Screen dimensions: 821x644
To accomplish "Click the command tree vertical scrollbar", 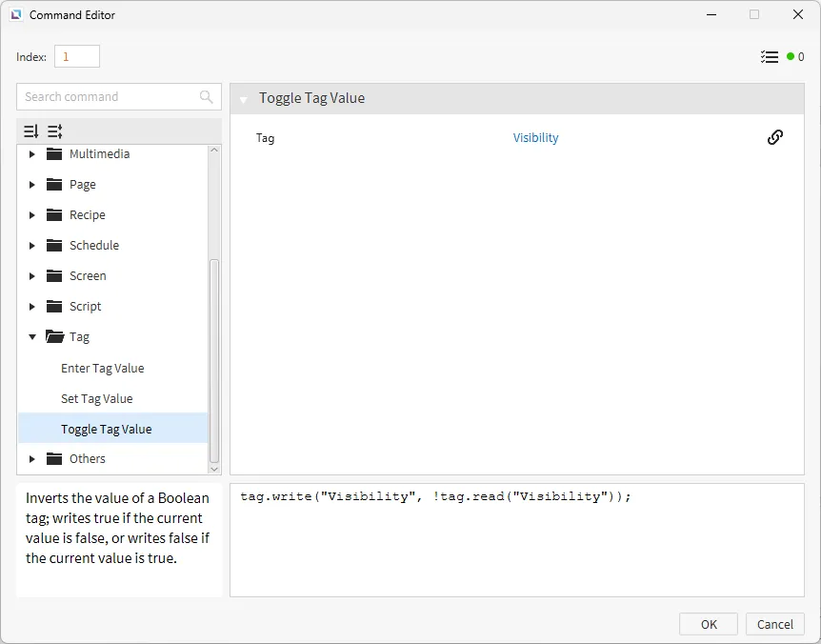I will pyautogui.click(x=214, y=362).
